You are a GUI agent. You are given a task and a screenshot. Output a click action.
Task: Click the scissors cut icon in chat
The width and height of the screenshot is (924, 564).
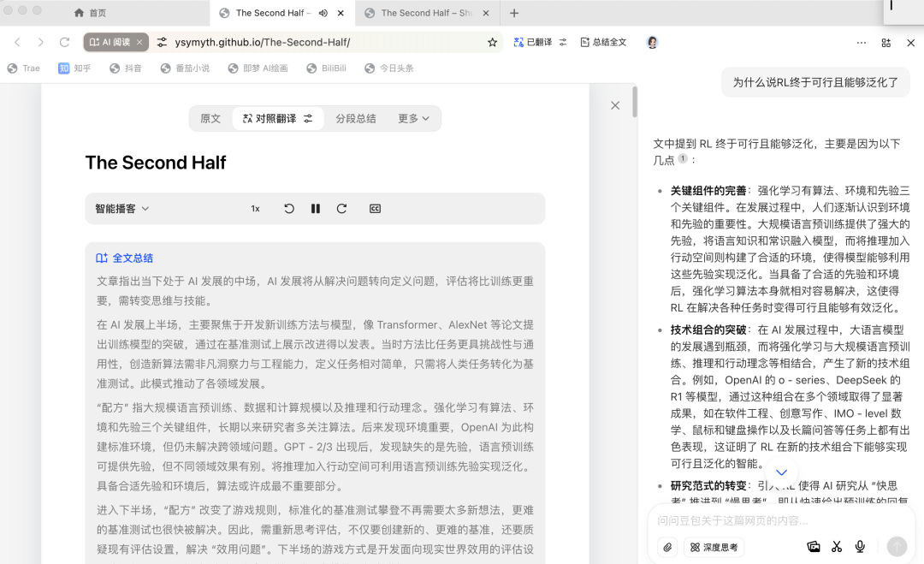(837, 546)
